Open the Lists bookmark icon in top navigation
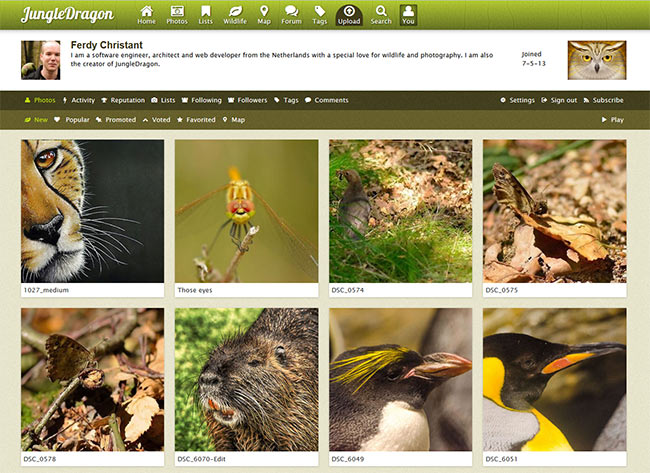The width and height of the screenshot is (650, 473). pyautogui.click(x=205, y=15)
